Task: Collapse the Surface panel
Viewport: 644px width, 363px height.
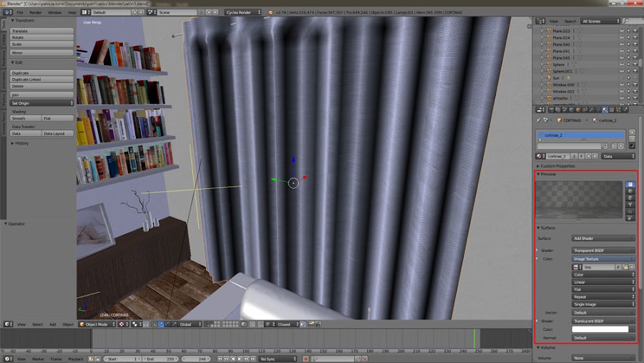Action: pyautogui.click(x=546, y=228)
